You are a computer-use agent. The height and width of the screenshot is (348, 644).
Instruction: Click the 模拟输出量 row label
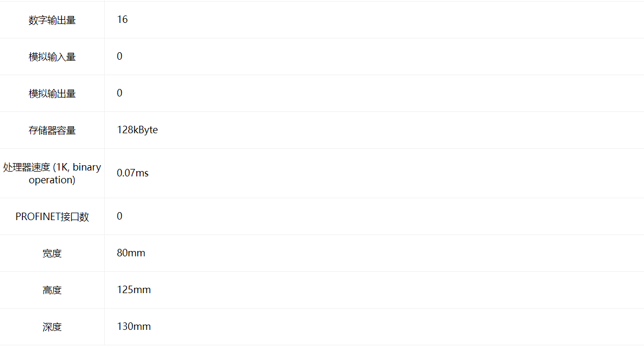(52, 94)
